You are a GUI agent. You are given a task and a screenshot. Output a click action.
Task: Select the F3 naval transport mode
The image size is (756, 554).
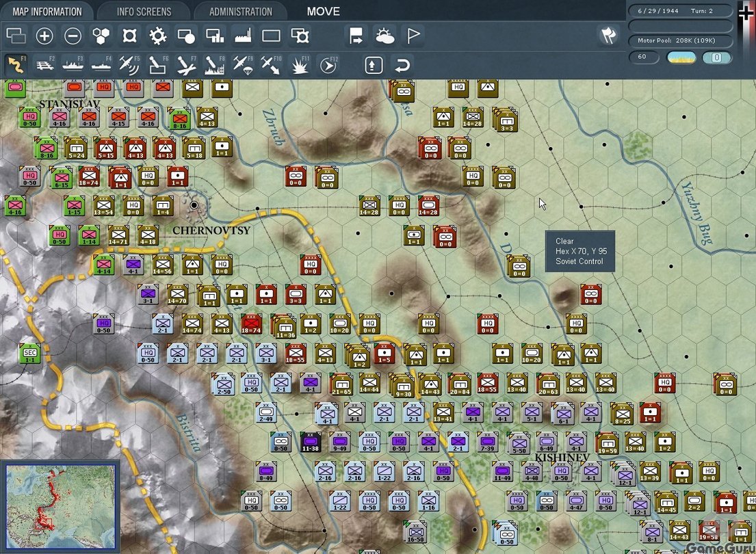(x=73, y=64)
